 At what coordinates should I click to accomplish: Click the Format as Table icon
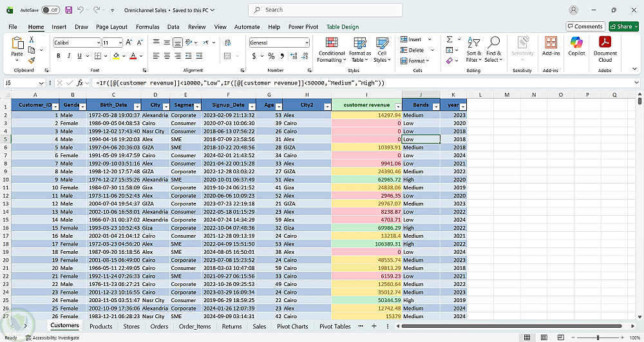[x=360, y=43]
